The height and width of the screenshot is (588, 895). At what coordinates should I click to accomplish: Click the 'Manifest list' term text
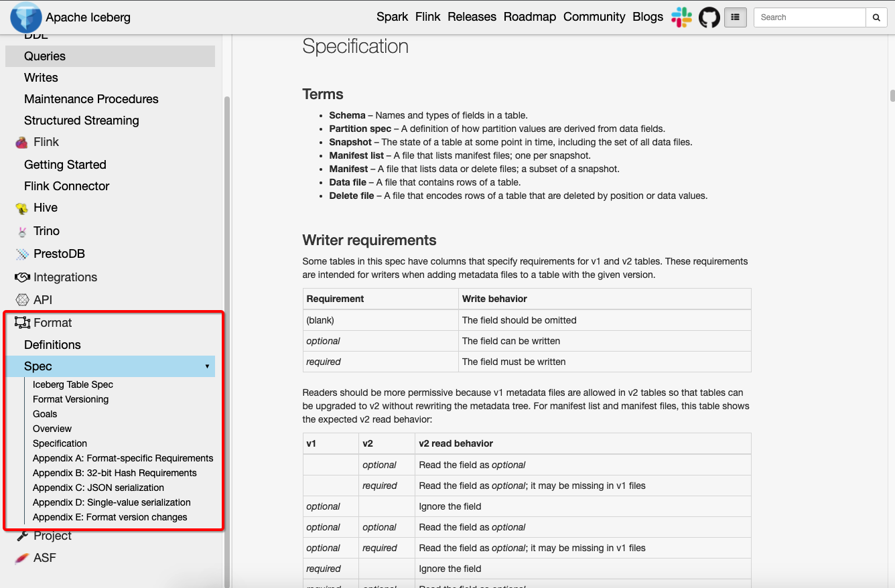pos(356,155)
